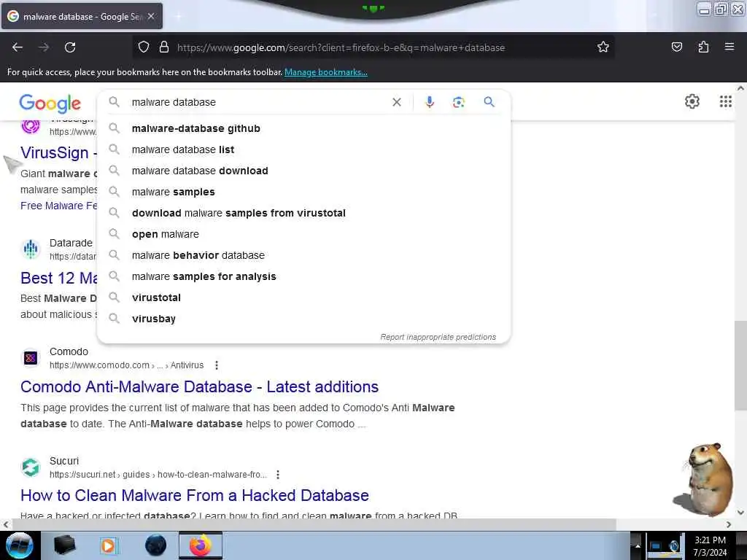Select the open malware suggestion
Viewport: 747px width, 560px height.
[304, 234]
